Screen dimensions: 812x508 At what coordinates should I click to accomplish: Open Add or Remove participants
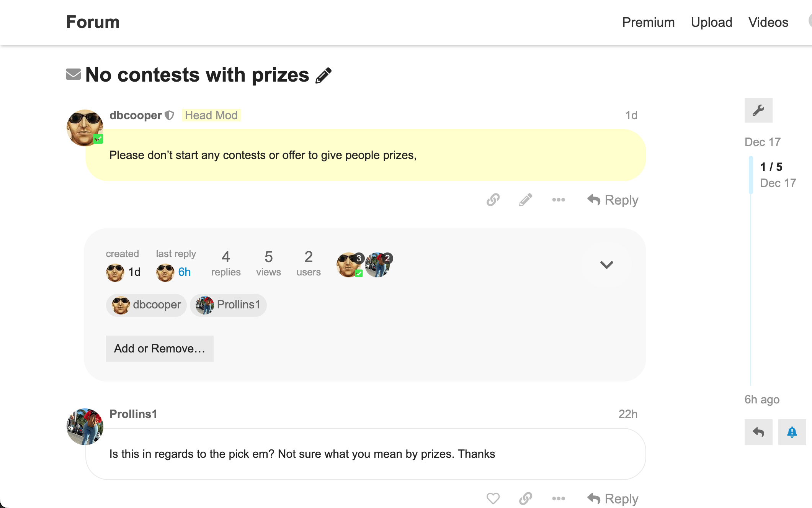tap(160, 349)
